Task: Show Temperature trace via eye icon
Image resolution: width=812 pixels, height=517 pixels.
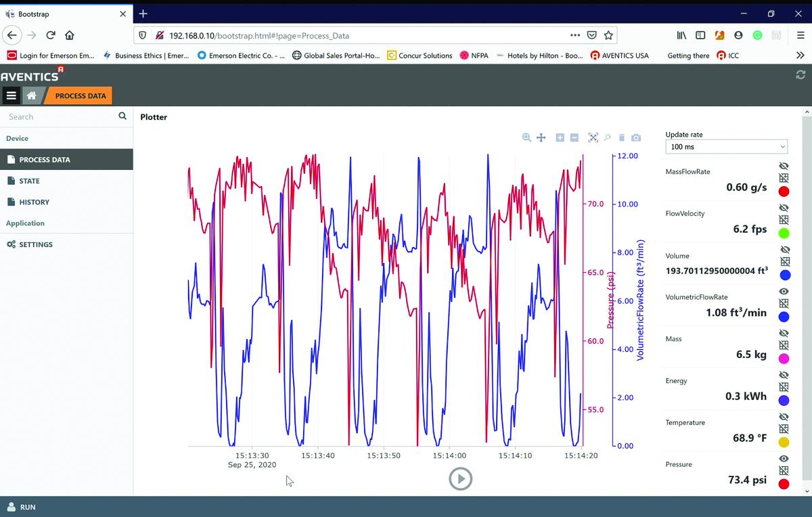Action: (x=784, y=417)
